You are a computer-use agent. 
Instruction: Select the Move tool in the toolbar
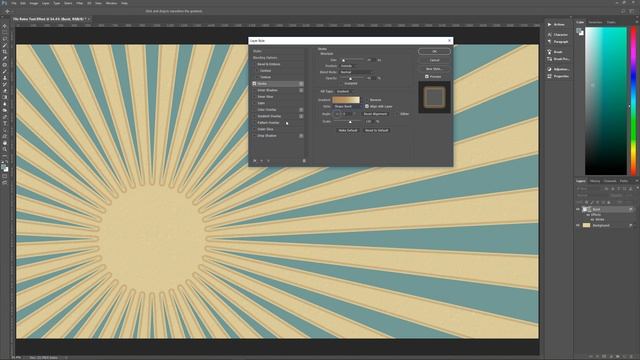(x=5, y=26)
